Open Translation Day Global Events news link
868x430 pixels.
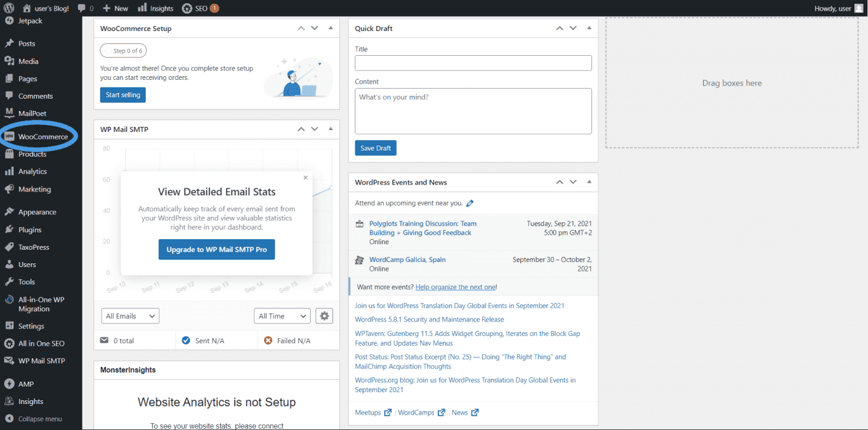pos(459,305)
